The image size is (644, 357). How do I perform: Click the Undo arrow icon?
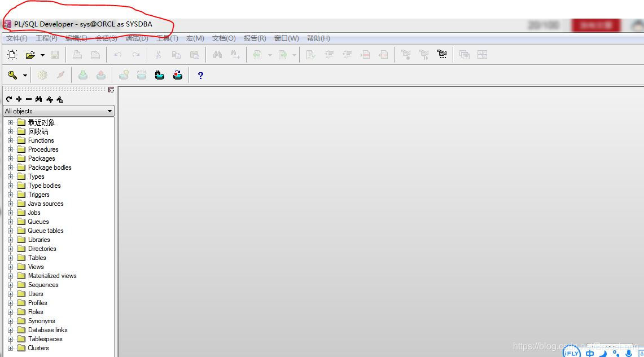coord(118,55)
